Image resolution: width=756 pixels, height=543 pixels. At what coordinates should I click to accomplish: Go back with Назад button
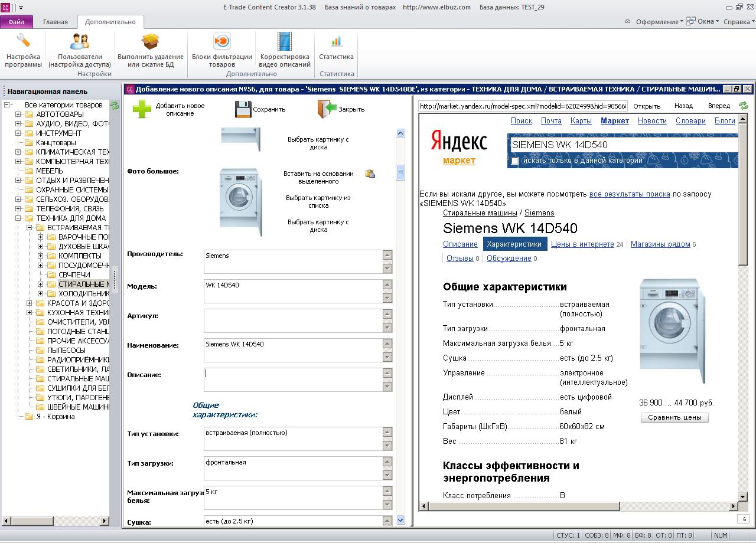[683, 106]
